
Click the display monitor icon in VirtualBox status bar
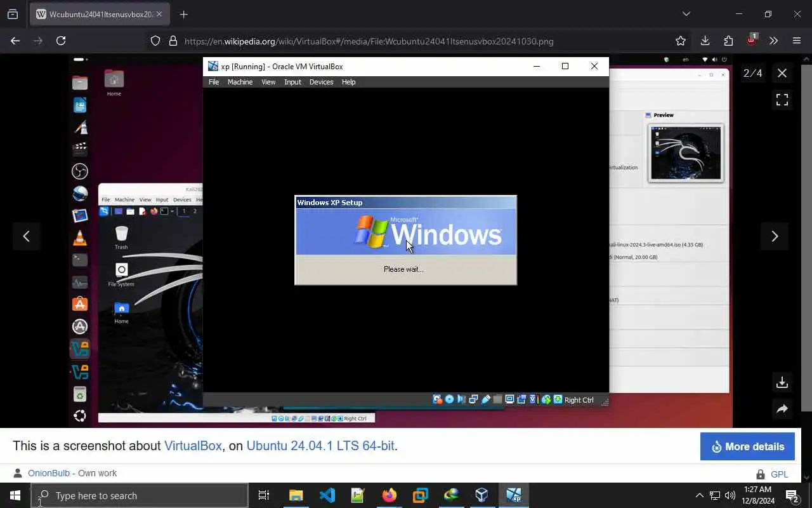point(509,399)
